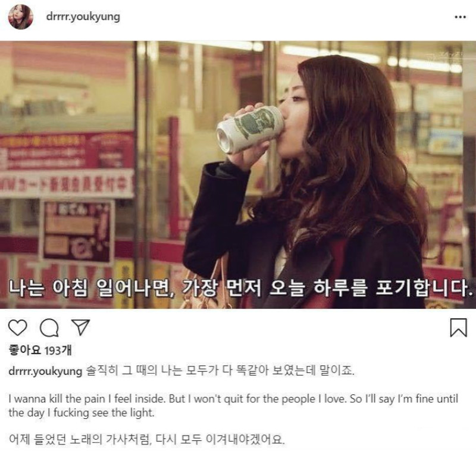Open the three-dot more options menu
Viewport: 476px width, 451px height.
[460, 17]
